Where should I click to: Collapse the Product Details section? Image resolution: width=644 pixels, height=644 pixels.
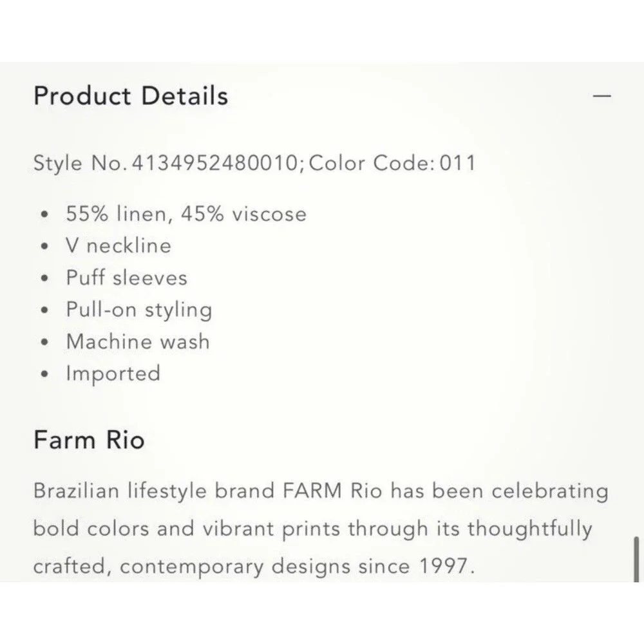click(x=601, y=96)
